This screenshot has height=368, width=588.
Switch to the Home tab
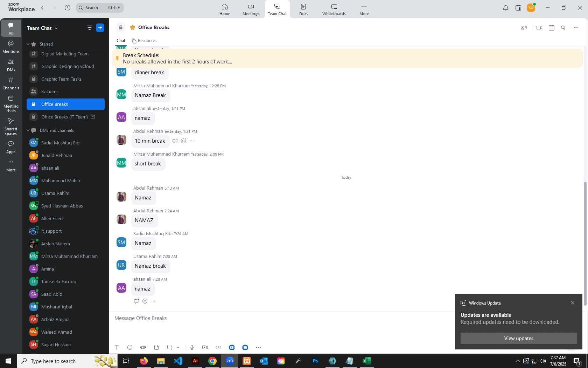click(225, 9)
